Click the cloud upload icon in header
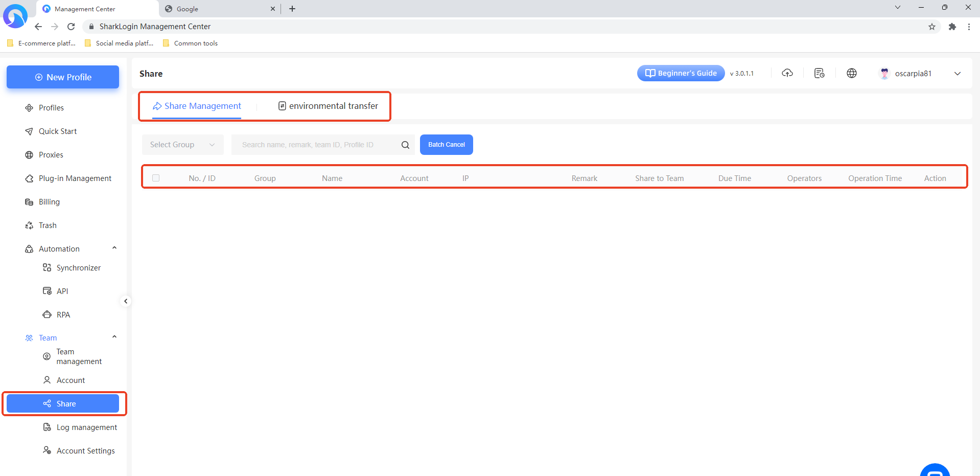The height and width of the screenshot is (476, 980). click(787, 73)
